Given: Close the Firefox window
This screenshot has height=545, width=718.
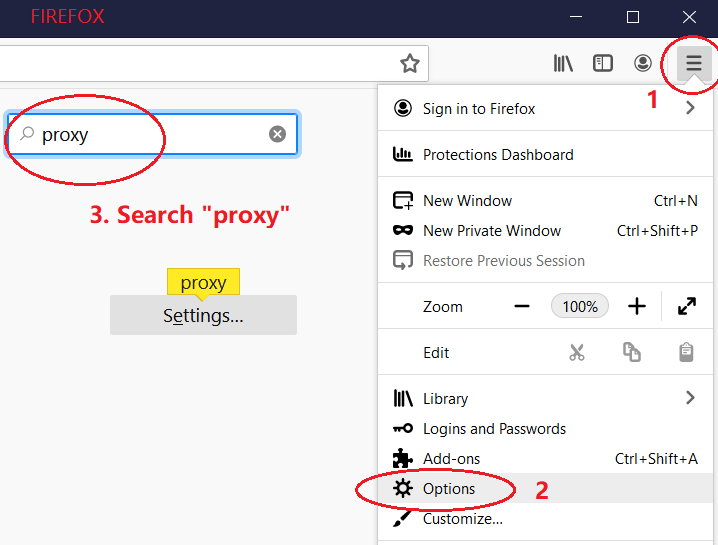Looking at the screenshot, I should tap(689, 17).
